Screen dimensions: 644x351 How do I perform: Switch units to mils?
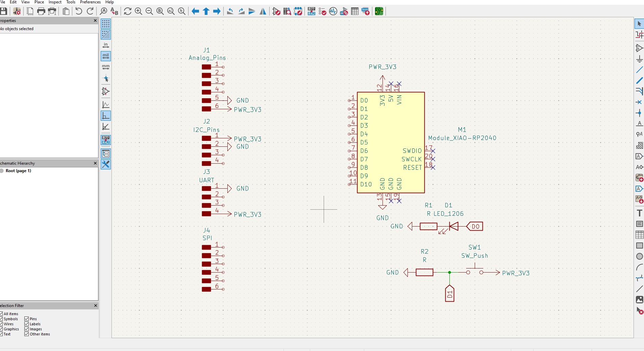pyautogui.click(x=106, y=56)
